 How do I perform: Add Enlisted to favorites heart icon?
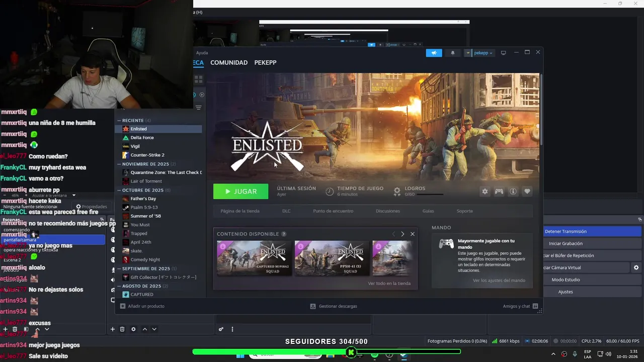(527, 192)
